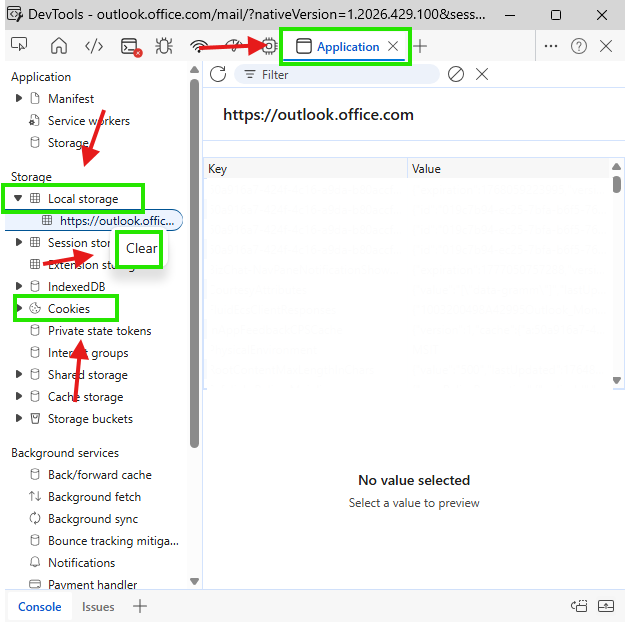Image resolution: width=625 pixels, height=622 pixels.
Task: Expand the Session storage node
Action: pyautogui.click(x=18, y=242)
